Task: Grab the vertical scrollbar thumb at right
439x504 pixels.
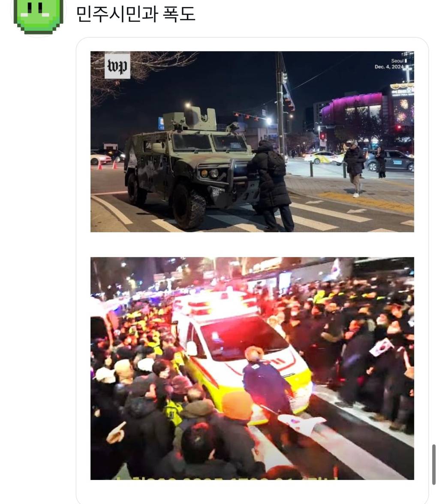Action: (433, 465)
